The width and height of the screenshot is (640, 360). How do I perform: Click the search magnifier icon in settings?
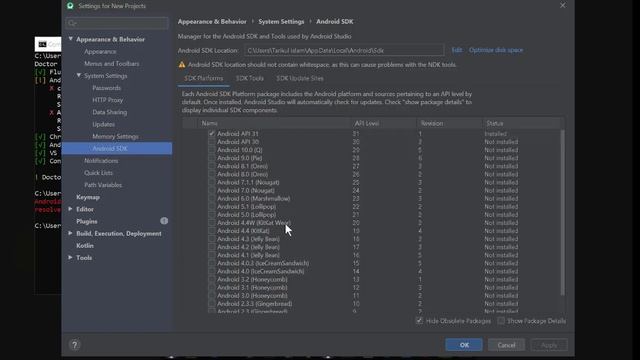tap(72, 23)
